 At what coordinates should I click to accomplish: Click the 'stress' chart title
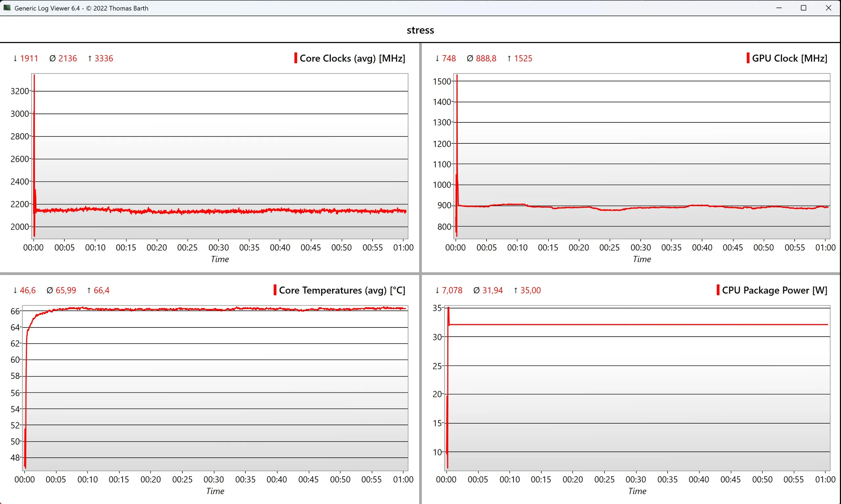[x=420, y=30]
